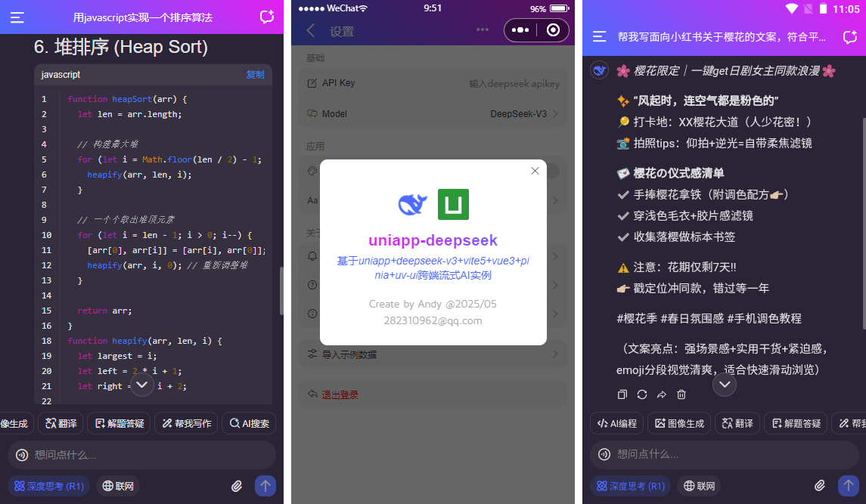Focus the 想问点什么 input in the left chat
Screen dimensions: 866x504
(141, 455)
